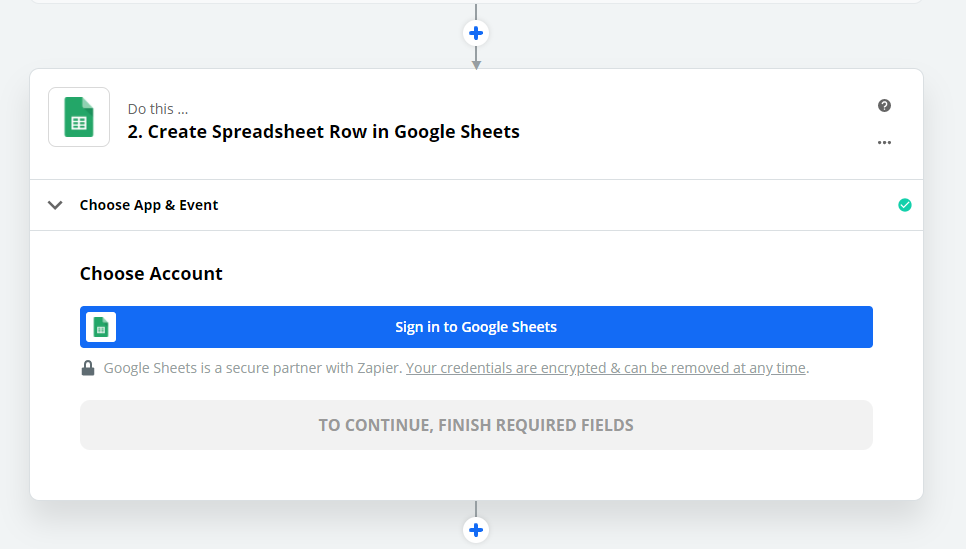Open the credentials are encrypted link
The width and height of the screenshot is (966, 549).
606,368
